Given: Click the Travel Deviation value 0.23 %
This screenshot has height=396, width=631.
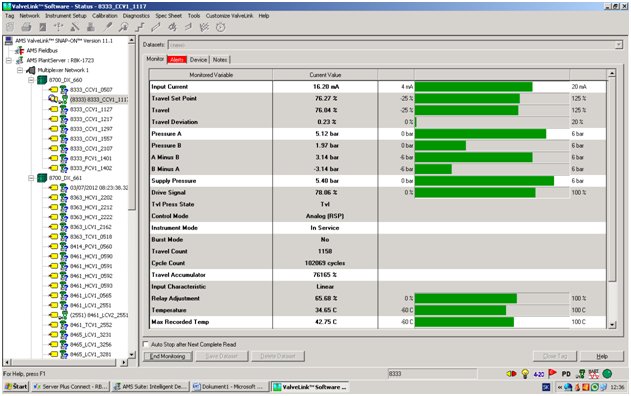Looking at the screenshot, I should pyautogui.click(x=326, y=122).
